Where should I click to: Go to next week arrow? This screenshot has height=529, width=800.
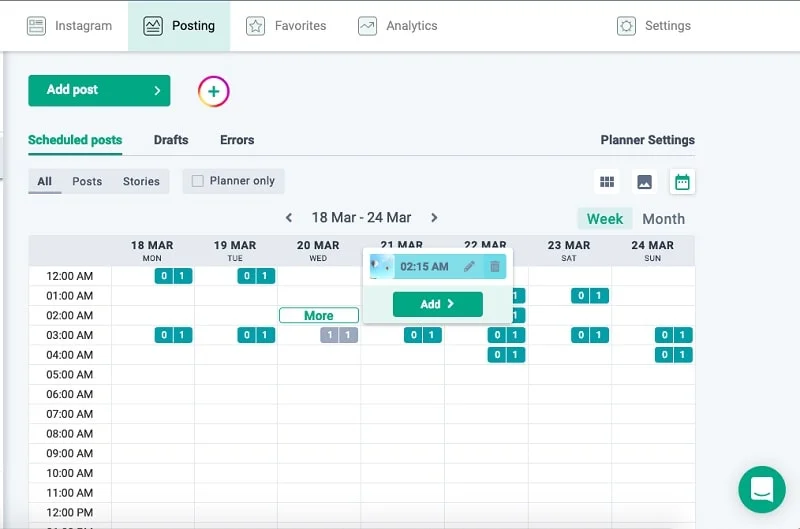click(434, 218)
